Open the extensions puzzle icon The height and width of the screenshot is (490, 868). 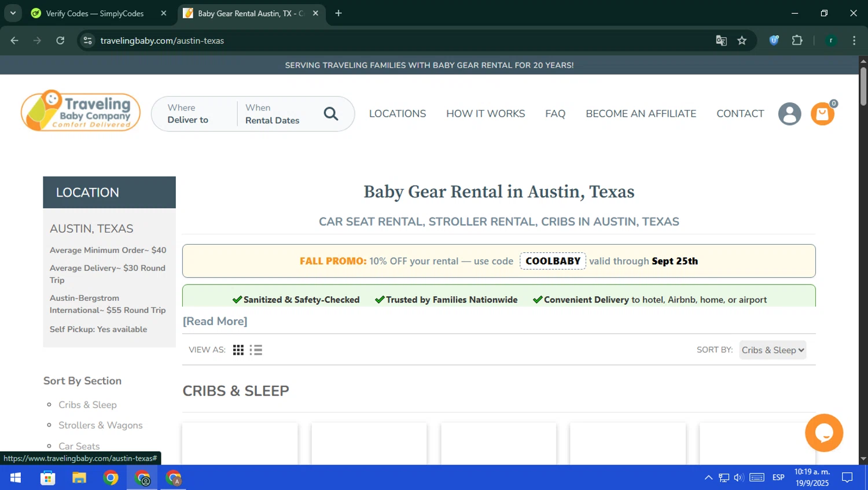pos(797,40)
